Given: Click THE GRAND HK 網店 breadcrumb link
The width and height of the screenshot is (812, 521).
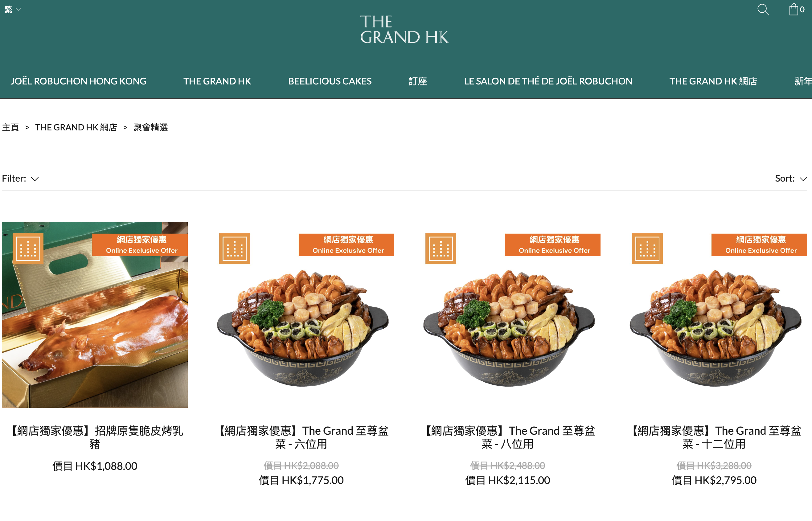Looking at the screenshot, I should pyautogui.click(x=76, y=127).
